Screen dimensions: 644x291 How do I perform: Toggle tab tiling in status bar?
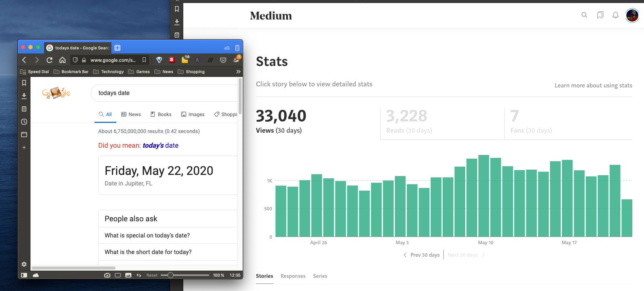click(x=118, y=275)
